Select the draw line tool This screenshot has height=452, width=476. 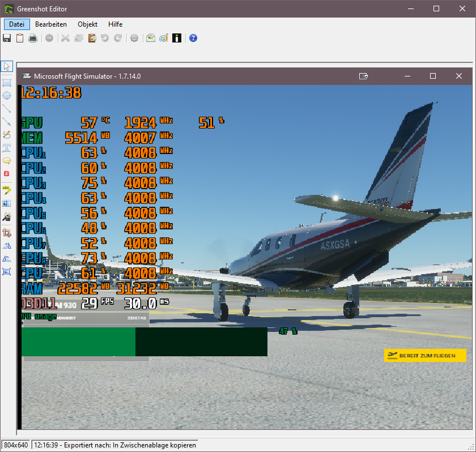click(7, 109)
